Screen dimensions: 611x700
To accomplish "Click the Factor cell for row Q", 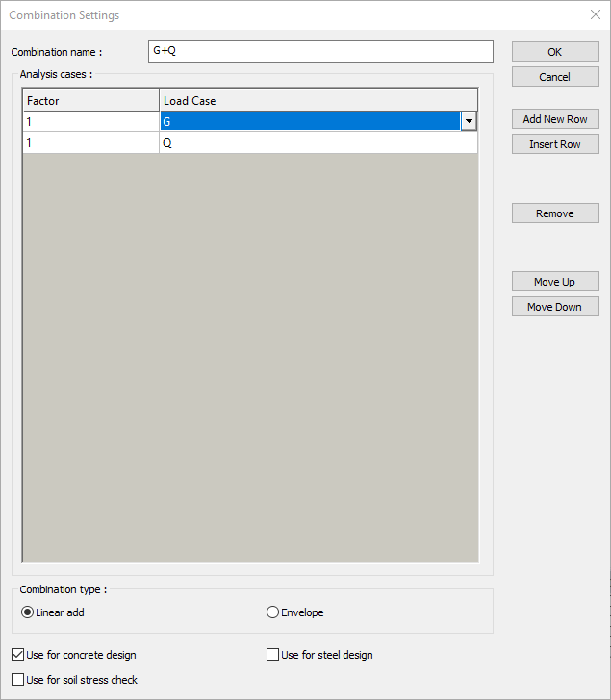I will (x=90, y=142).
